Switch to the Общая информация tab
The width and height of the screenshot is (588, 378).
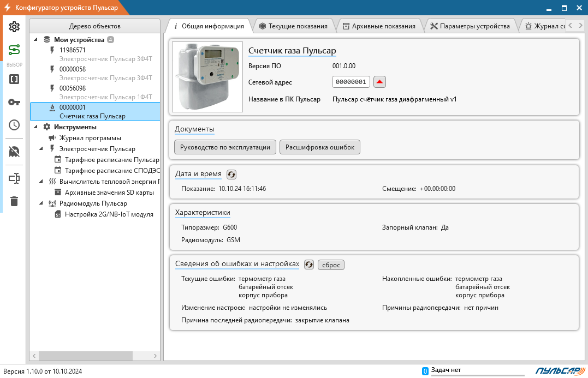point(209,26)
